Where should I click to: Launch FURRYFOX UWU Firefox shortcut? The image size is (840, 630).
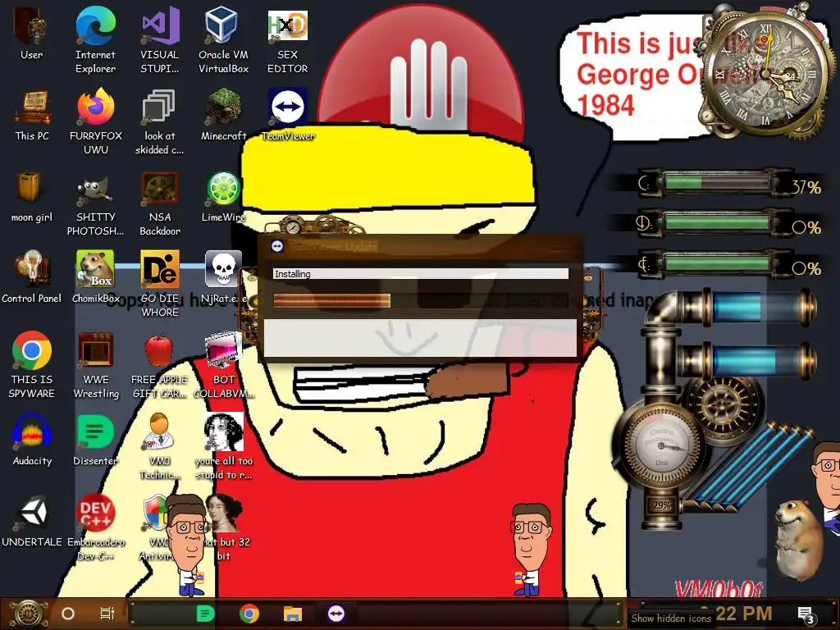(x=96, y=121)
